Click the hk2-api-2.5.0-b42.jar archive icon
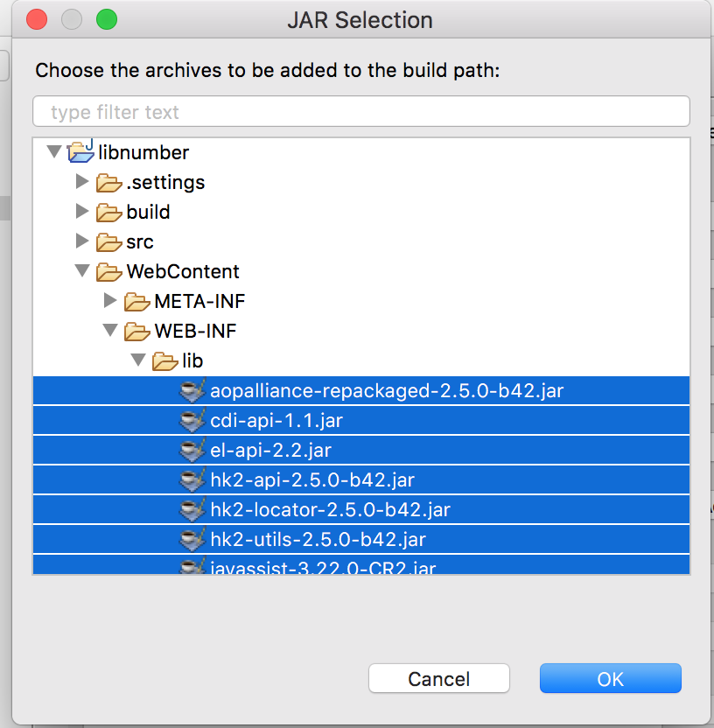This screenshot has width=714, height=728. click(192, 479)
